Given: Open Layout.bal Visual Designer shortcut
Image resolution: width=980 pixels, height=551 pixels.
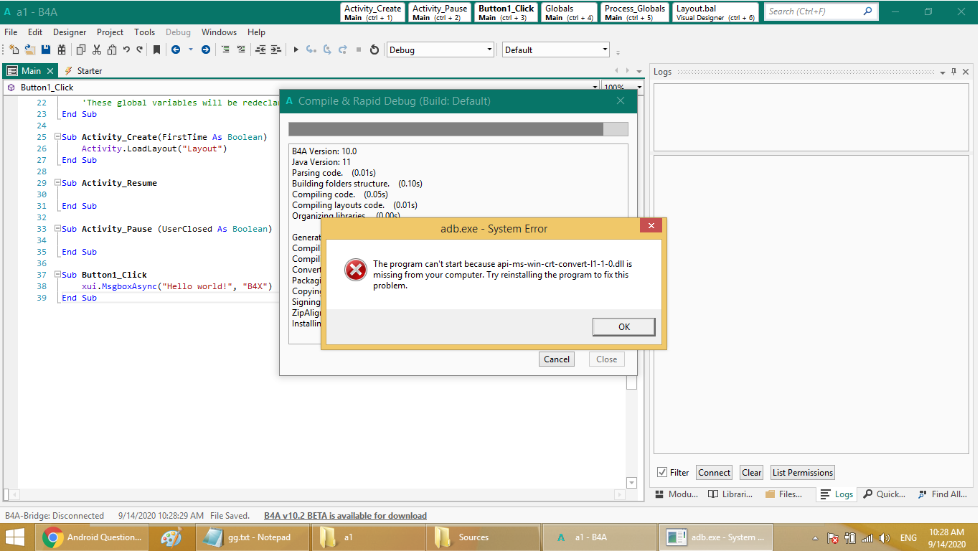Looking at the screenshot, I should pos(715,12).
